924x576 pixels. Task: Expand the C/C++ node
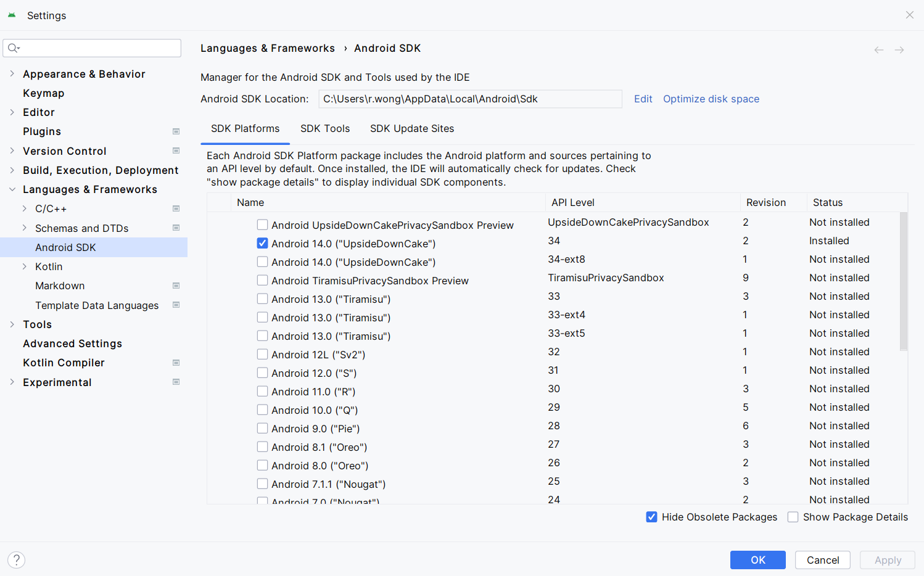pyautogui.click(x=24, y=208)
